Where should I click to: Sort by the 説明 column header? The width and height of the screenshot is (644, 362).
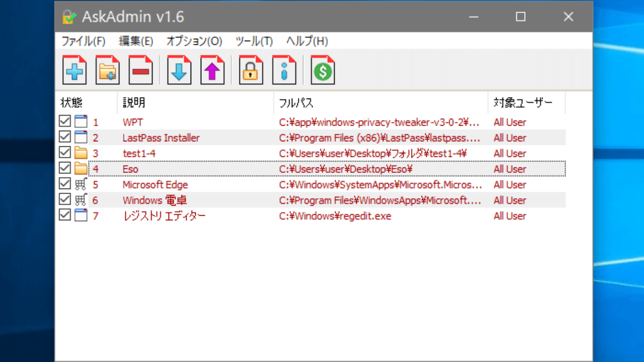(196, 103)
